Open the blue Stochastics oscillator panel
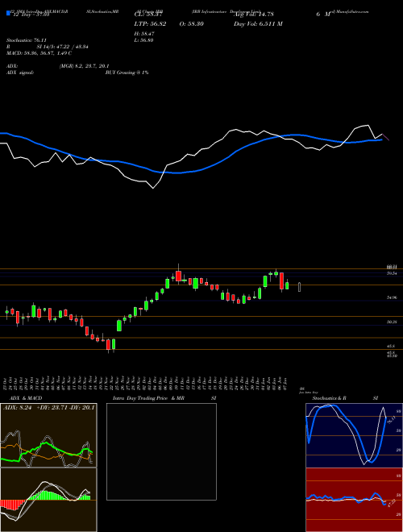403x532 pixels. click(x=354, y=435)
